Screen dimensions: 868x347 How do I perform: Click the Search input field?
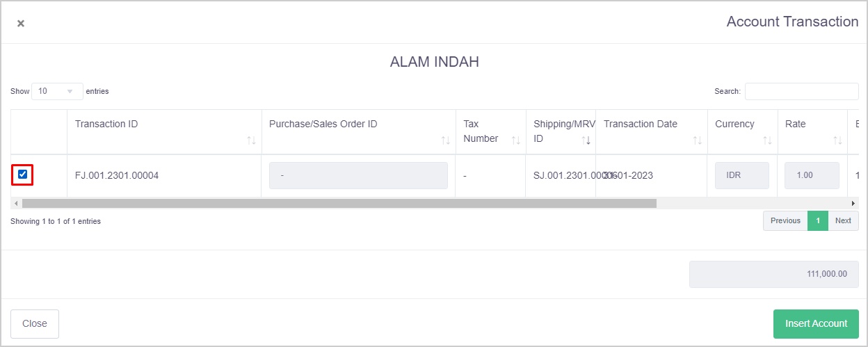tap(801, 91)
